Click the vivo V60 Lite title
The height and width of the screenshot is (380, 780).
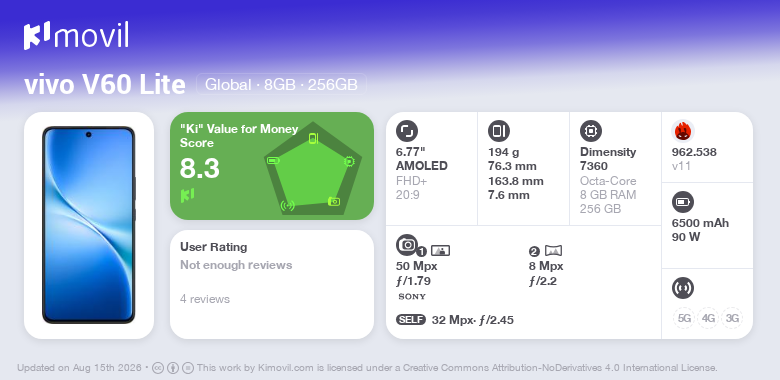pyautogui.click(x=105, y=85)
